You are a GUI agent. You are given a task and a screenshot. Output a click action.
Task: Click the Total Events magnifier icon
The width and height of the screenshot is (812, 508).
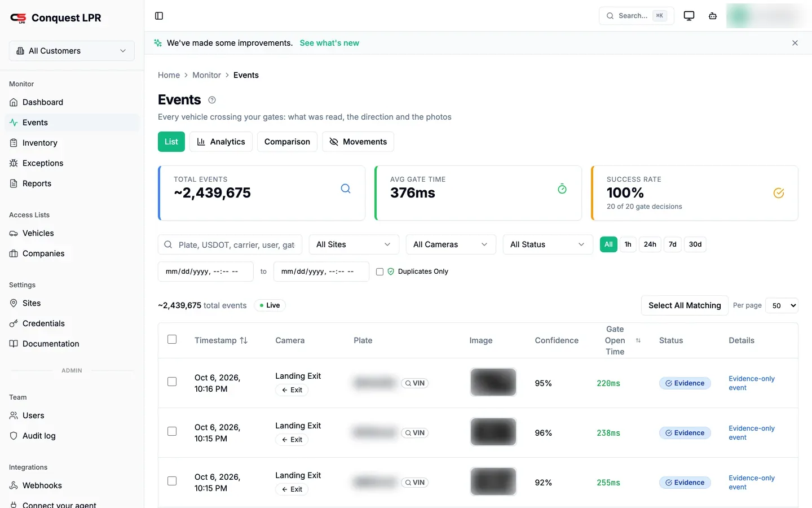[346, 189]
